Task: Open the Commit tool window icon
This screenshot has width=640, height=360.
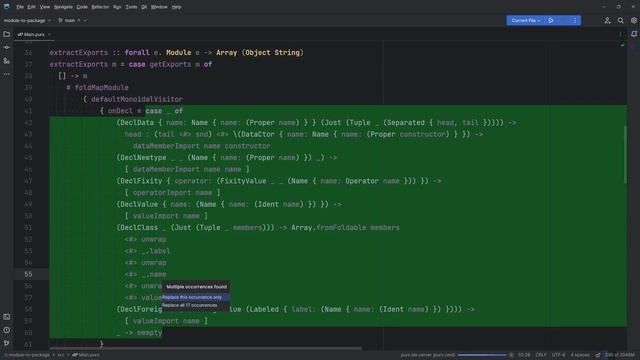Action: 7,47
